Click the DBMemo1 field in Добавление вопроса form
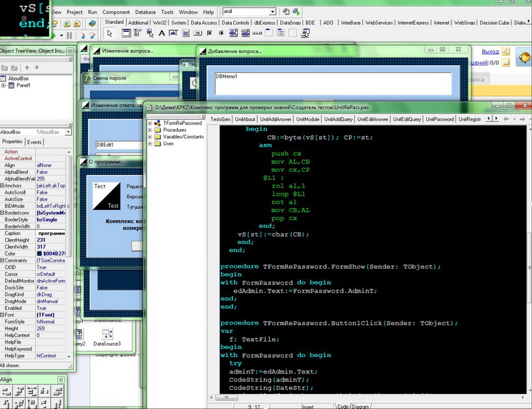This screenshot has height=409, width=532. 333,83
